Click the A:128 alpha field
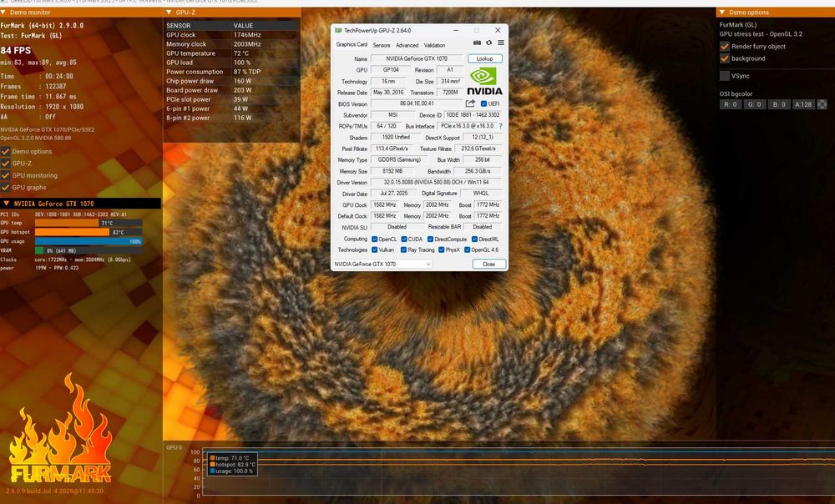The image size is (835, 504). point(803,104)
